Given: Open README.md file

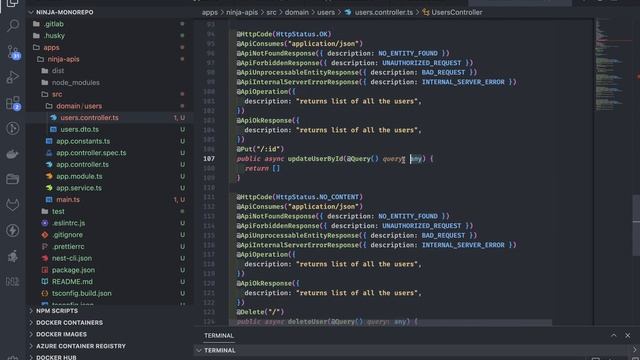Looking at the screenshot, I should coord(72,282).
